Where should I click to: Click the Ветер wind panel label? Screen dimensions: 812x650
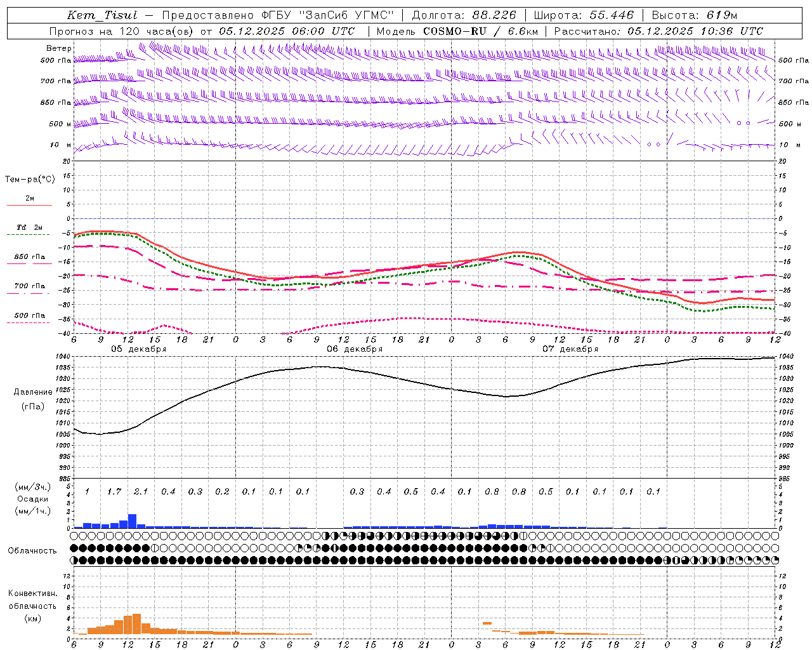(59, 48)
